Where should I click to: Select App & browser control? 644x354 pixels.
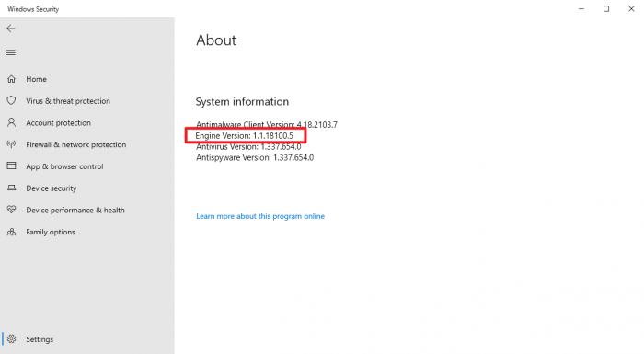(64, 166)
